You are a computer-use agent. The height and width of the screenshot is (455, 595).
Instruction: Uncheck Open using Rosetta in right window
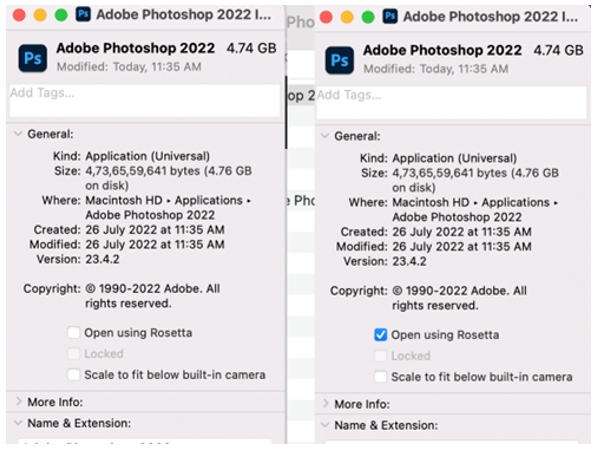coord(380,335)
